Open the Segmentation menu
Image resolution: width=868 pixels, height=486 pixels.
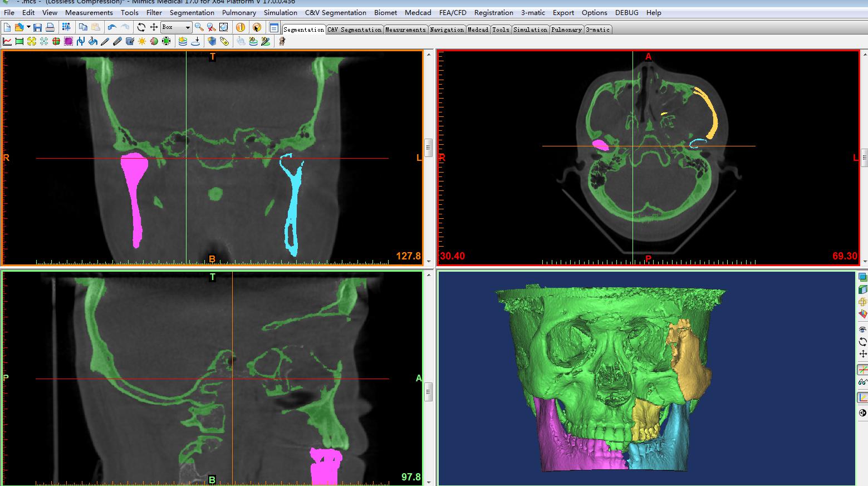[192, 12]
